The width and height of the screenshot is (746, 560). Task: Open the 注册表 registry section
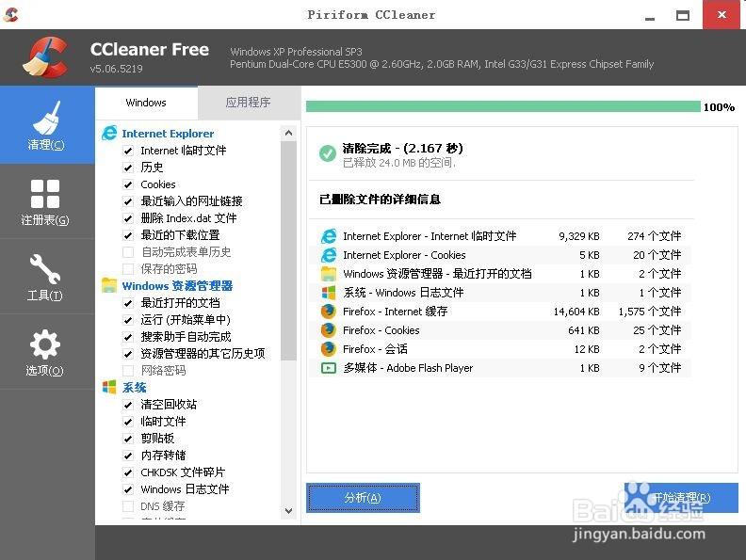point(47,201)
